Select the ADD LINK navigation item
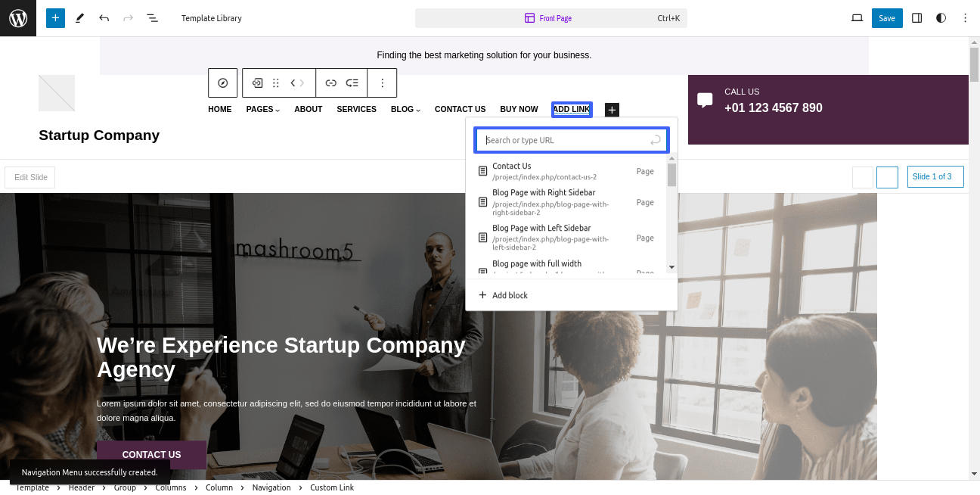 pos(572,110)
